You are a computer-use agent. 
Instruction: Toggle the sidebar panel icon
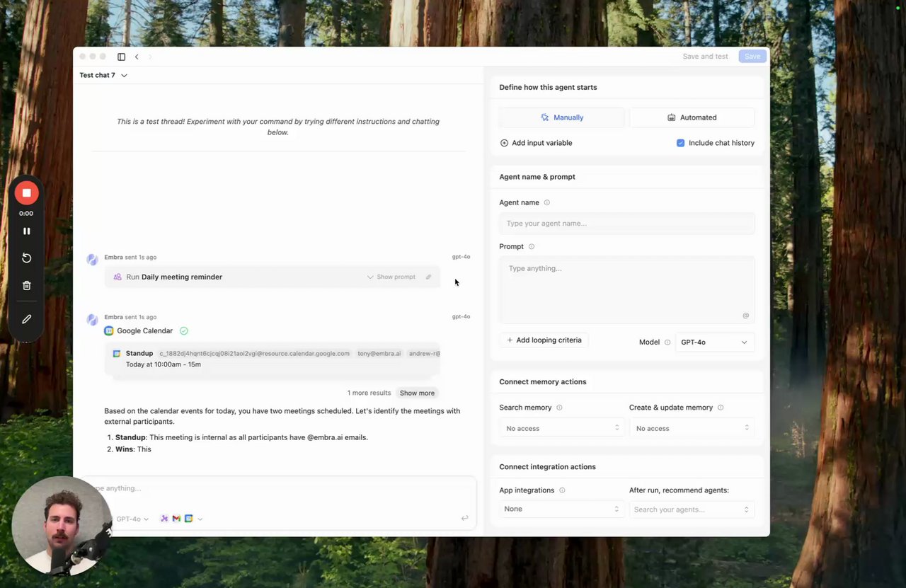121,57
